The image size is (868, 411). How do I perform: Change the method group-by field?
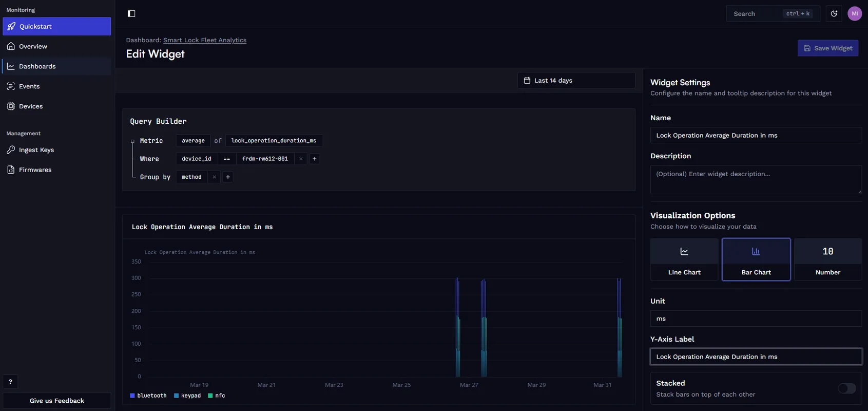(x=191, y=177)
